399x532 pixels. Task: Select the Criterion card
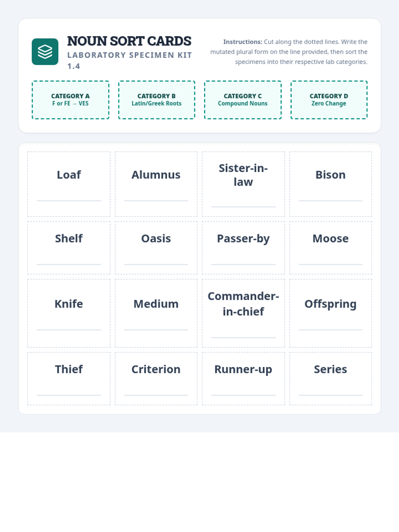click(x=156, y=379)
